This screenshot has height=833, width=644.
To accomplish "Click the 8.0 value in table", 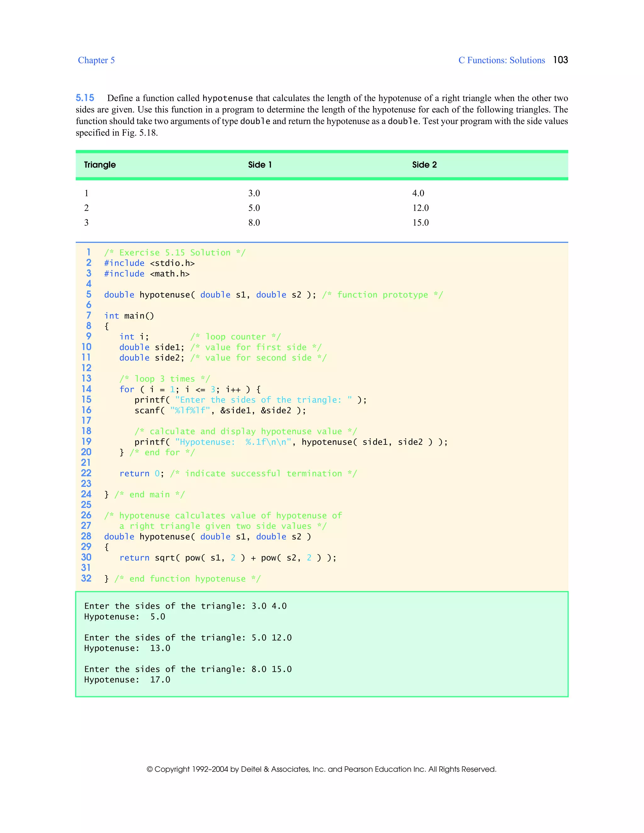I will 254,222.
